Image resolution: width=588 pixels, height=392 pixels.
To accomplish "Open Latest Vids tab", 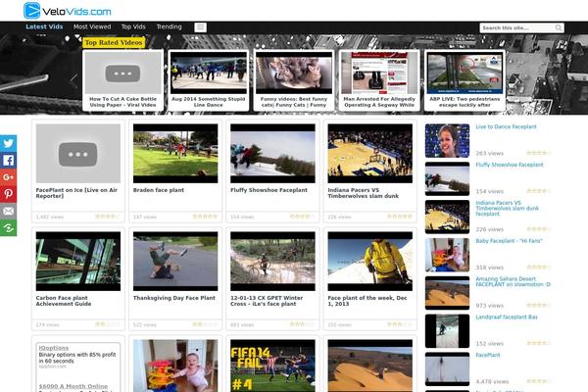I will tap(44, 26).
